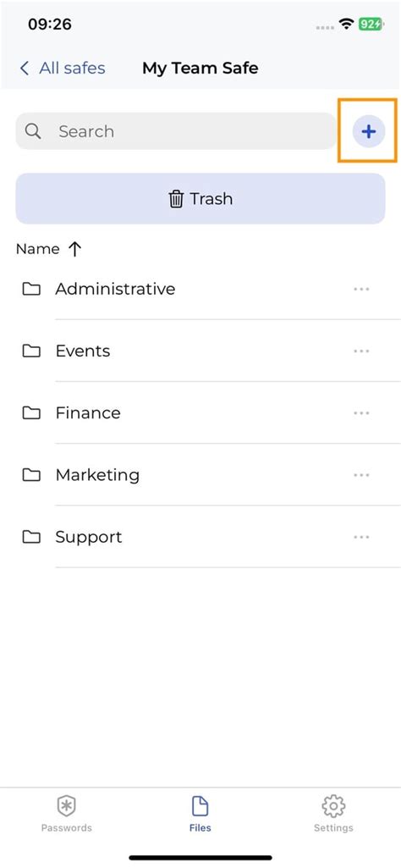This screenshot has width=401, height=868.
Task: Click the search magnifier icon
Action: point(33,131)
